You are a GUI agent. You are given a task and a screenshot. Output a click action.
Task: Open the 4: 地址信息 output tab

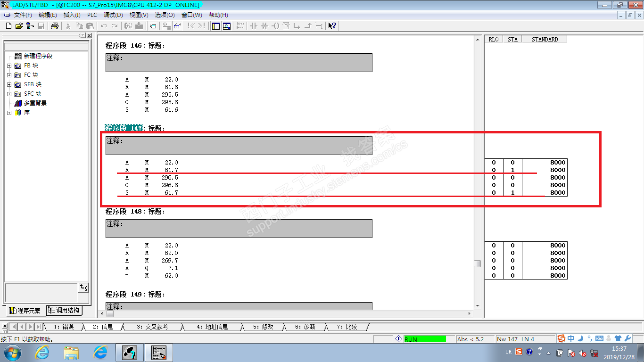click(213, 327)
